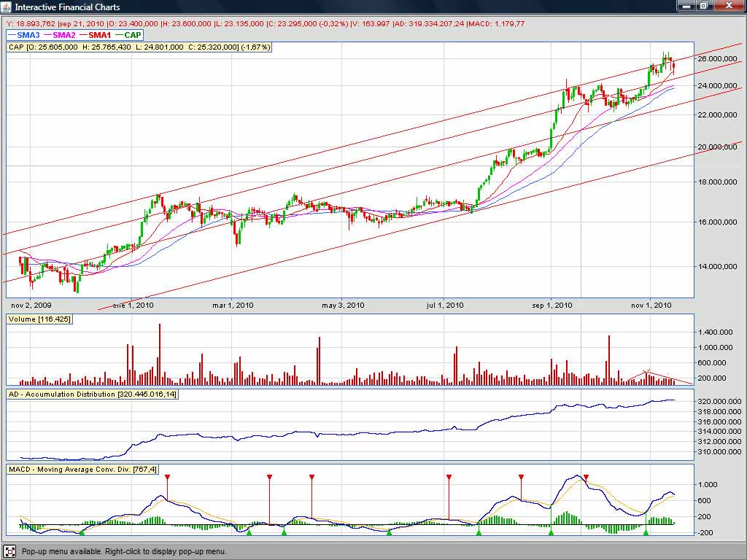Close the Interactive Financial Charts window
747x560 pixels.
(x=729, y=6)
